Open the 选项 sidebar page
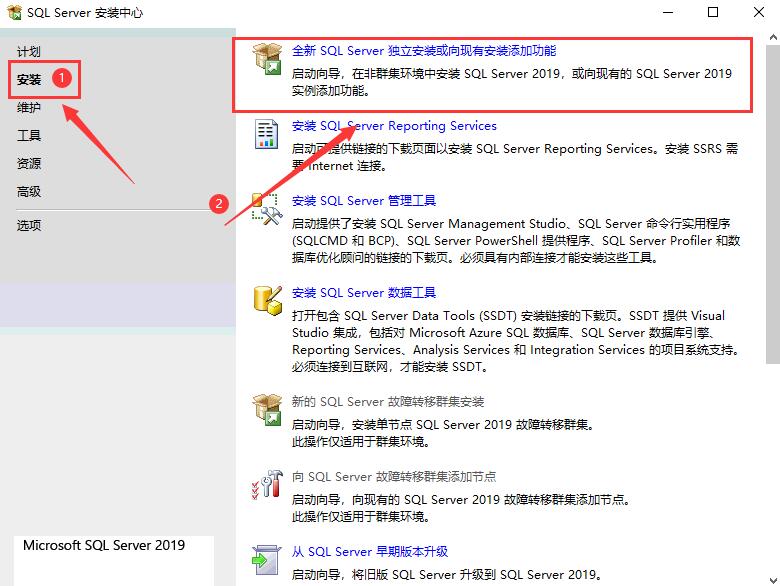The height and width of the screenshot is (586, 780). (29, 225)
